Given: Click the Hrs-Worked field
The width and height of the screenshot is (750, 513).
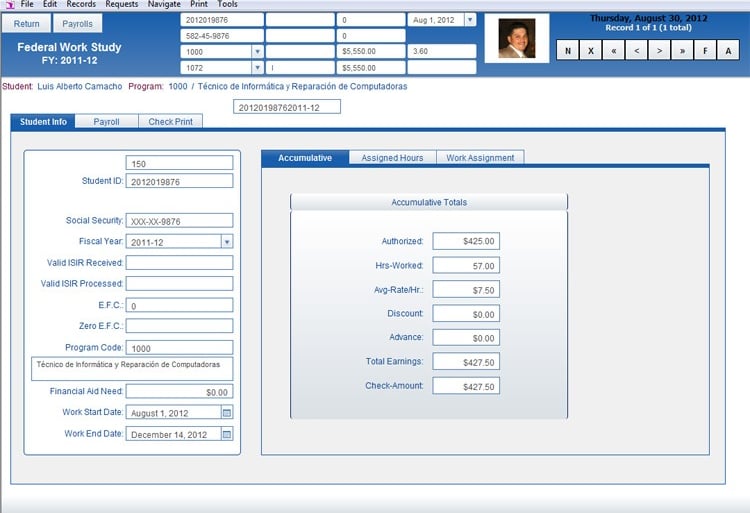Looking at the screenshot, I should pyautogui.click(x=466, y=265).
